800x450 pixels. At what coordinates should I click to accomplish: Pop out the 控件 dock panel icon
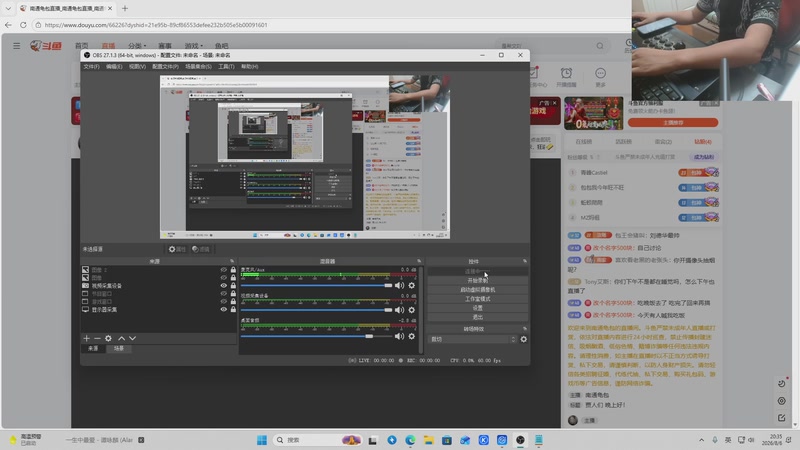coord(524,261)
